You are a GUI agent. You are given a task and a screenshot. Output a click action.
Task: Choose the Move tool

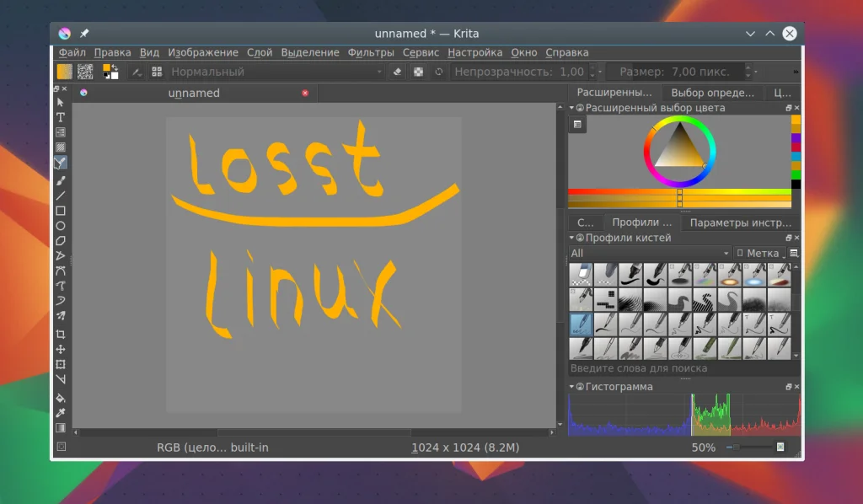[x=61, y=349]
